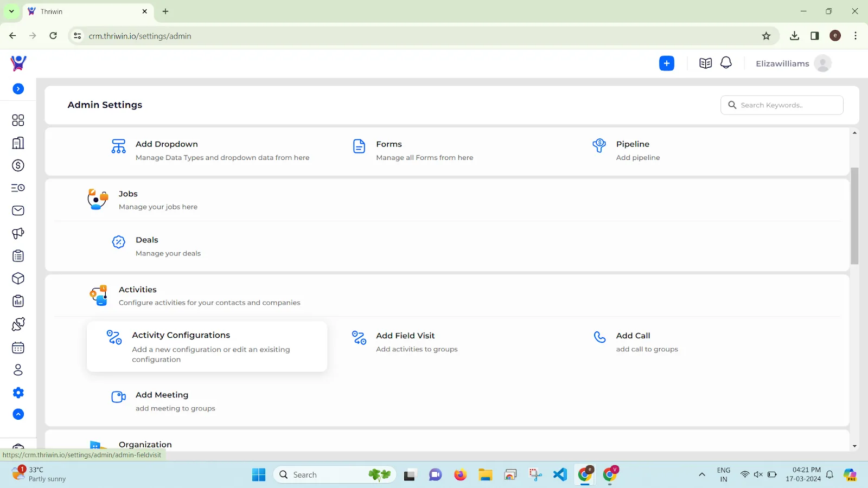868x488 pixels.
Task: Open the cube products icon in sidebar
Action: click(18, 279)
